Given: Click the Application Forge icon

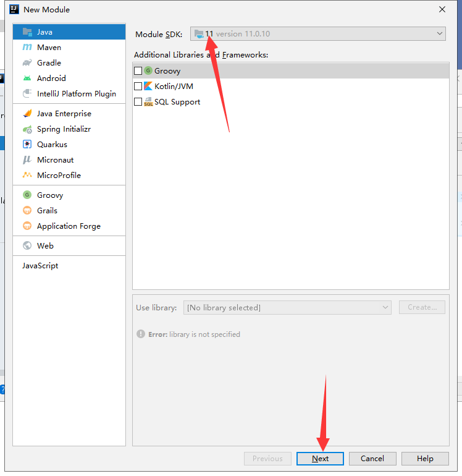Looking at the screenshot, I should (x=27, y=226).
